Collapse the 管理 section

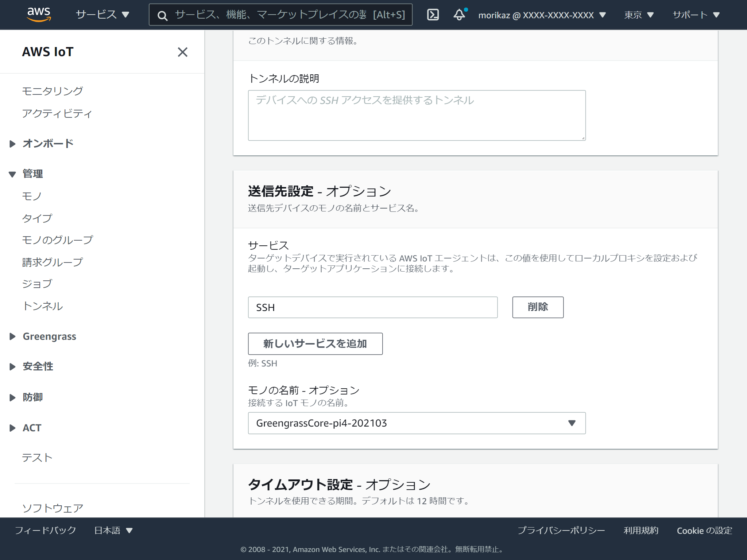(33, 174)
